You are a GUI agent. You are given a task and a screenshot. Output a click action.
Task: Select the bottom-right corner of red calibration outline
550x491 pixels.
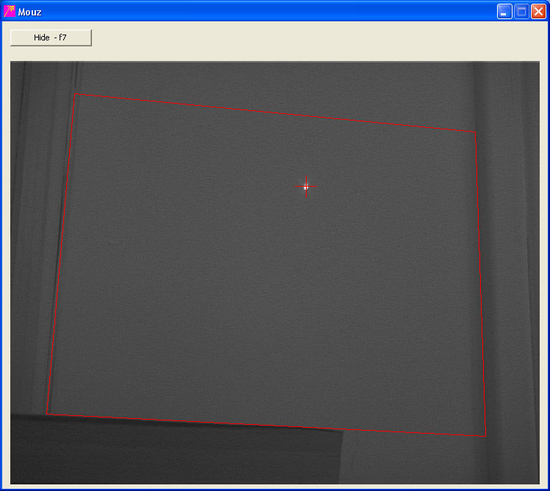[485, 436]
